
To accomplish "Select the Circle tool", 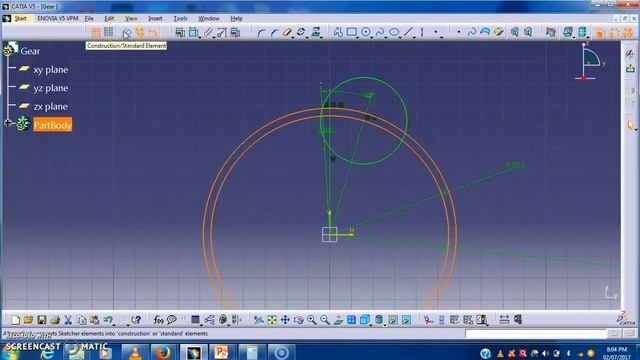I will pyautogui.click(x=366, y=32).
